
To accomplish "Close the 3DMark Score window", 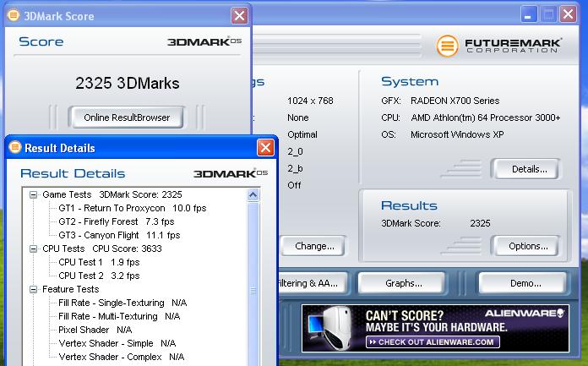I will pos(239,16).
